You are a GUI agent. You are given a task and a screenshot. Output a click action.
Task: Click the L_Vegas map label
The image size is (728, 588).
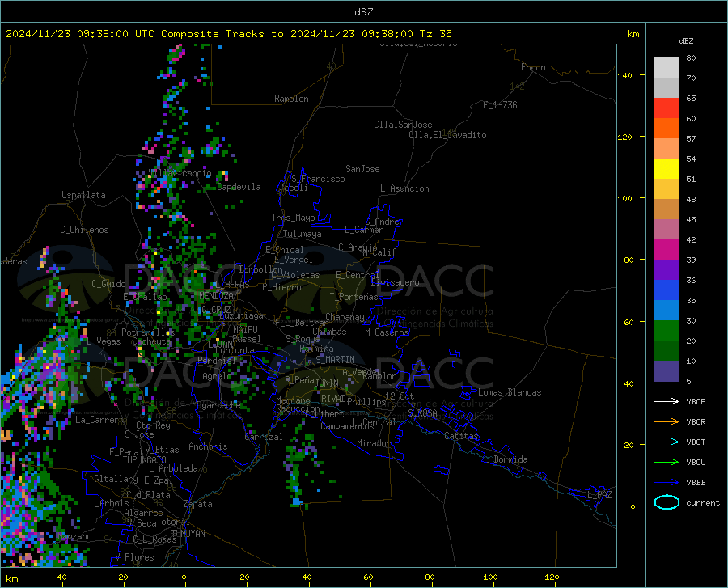tap(104, 341)
